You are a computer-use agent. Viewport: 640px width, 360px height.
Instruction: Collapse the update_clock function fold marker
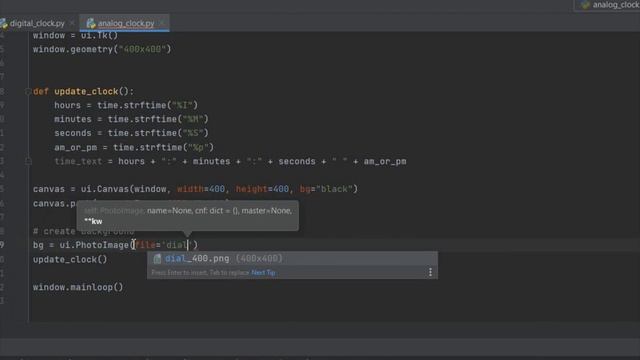(28, 91)
